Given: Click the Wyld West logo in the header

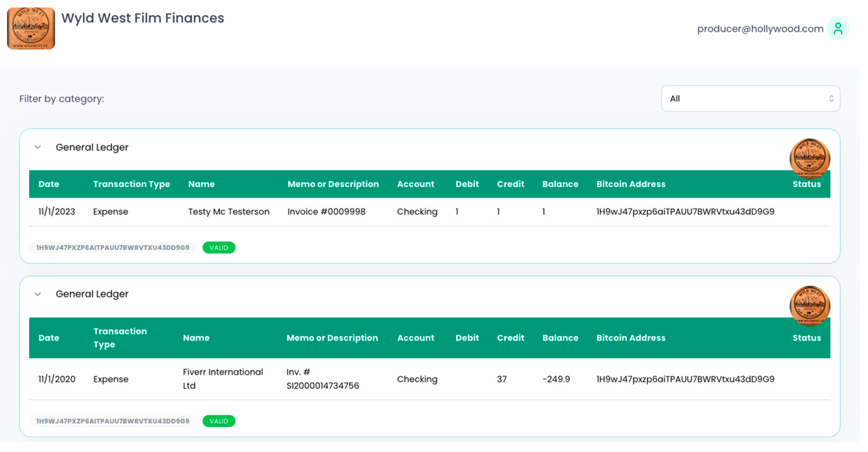Looking at the screenshot, I should [x=31, y=29].
